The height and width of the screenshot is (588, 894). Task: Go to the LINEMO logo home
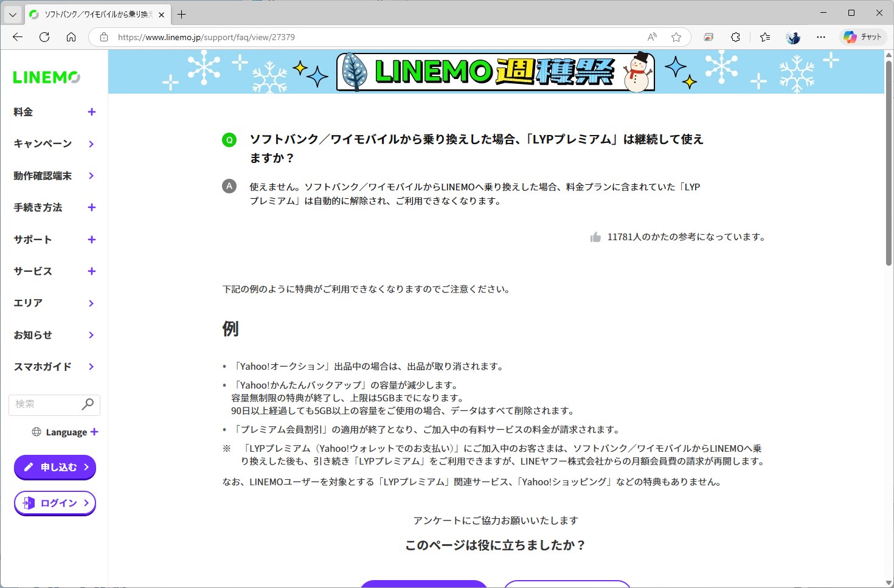tap(46, 77)
